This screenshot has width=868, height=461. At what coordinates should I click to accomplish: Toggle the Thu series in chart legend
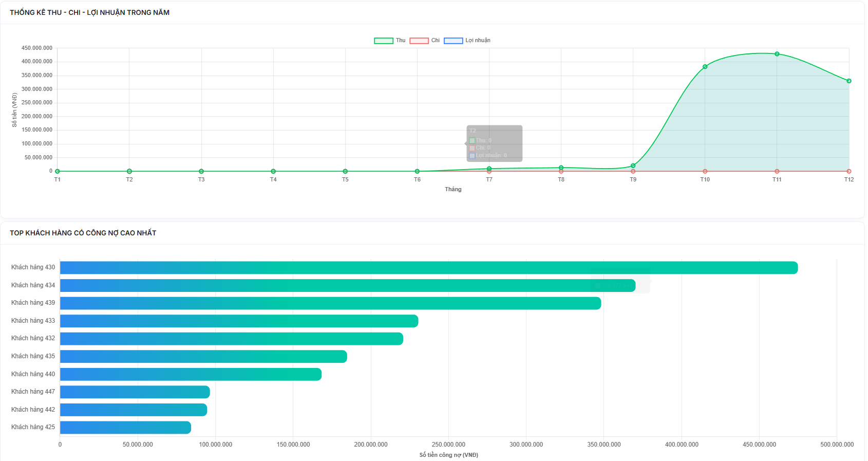tap(390, 41)
